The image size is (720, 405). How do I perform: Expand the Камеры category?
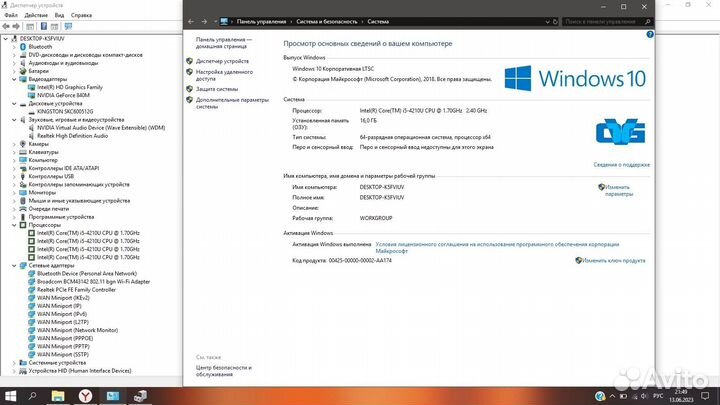[14, 144]
